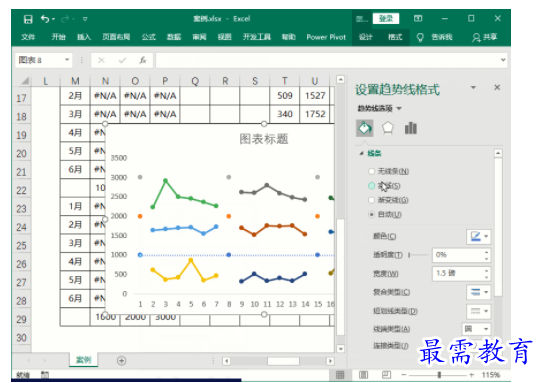Select the 渐变线(G) radio button
Viewport: 541px width, 383px height.
tap(372, 200)
